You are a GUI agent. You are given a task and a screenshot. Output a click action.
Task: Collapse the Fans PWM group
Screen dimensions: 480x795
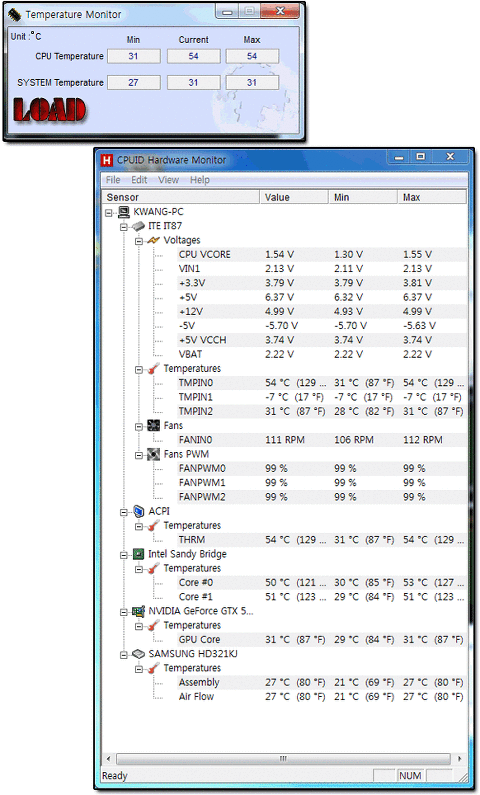pyautogui.click(x=138, y=455)
